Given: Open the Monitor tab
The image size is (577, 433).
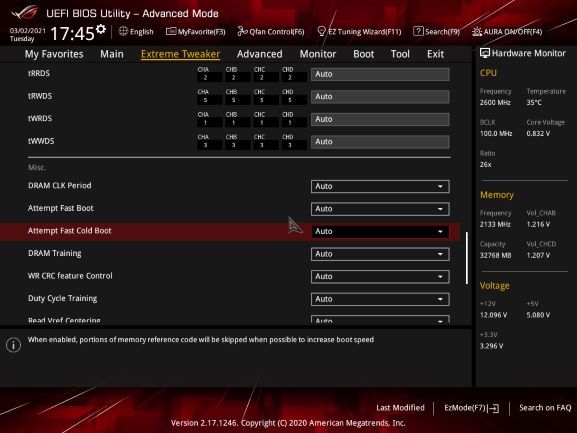Looking at the screenshot, I should pyautogui.click(x=318, y=54).
